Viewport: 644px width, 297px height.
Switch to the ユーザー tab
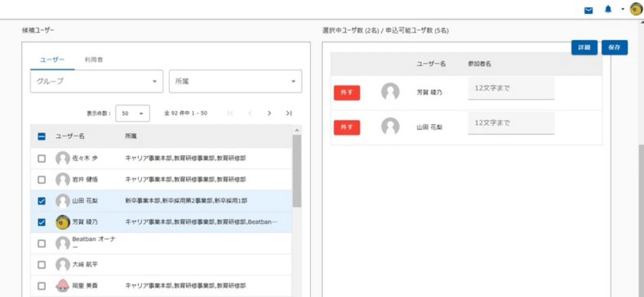coord(52,60)
